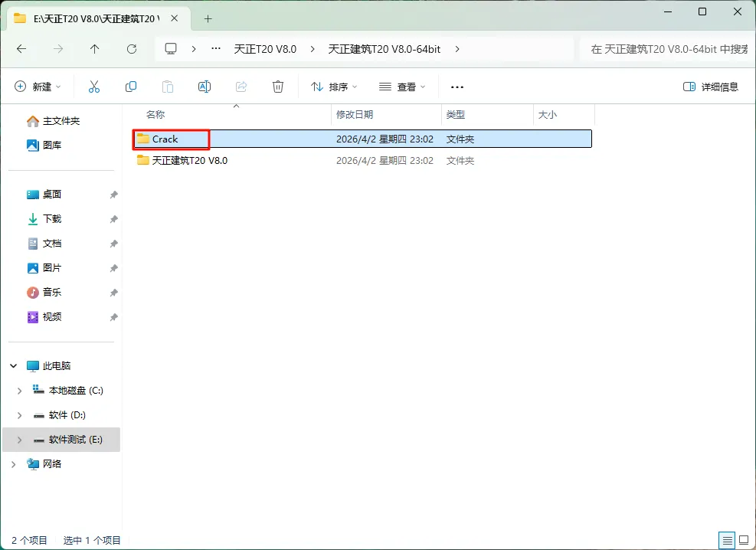Open 桌面 in quick access
Viewport: 756px width, 550px height.
(44, 195)
